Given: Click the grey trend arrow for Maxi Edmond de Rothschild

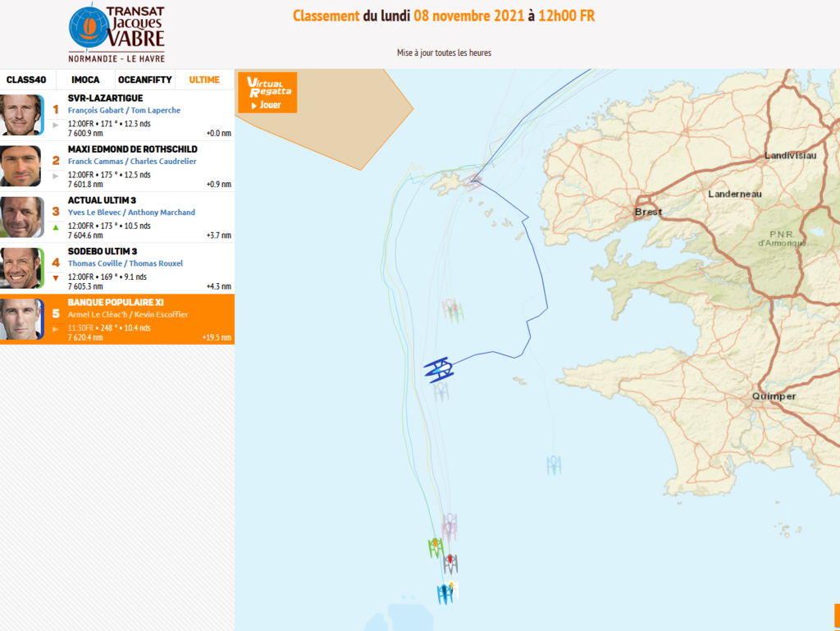Looking at the screenshot, I should pos(56,176).
